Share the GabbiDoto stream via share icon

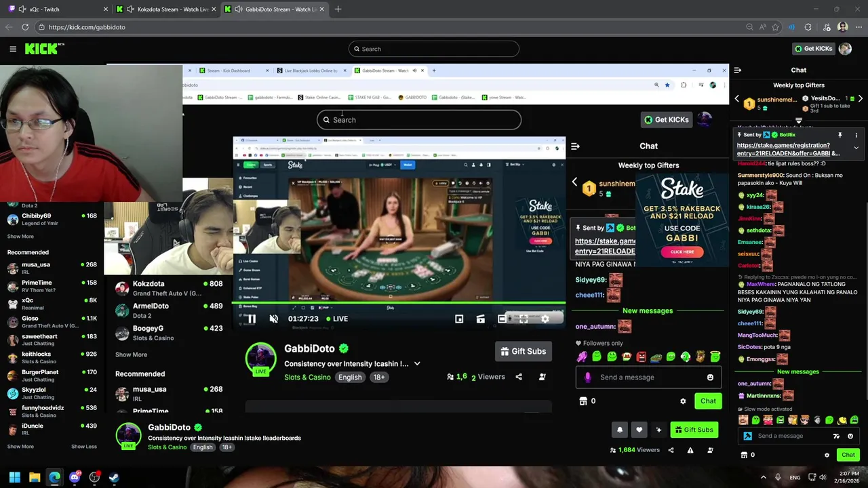coord(671,450)
